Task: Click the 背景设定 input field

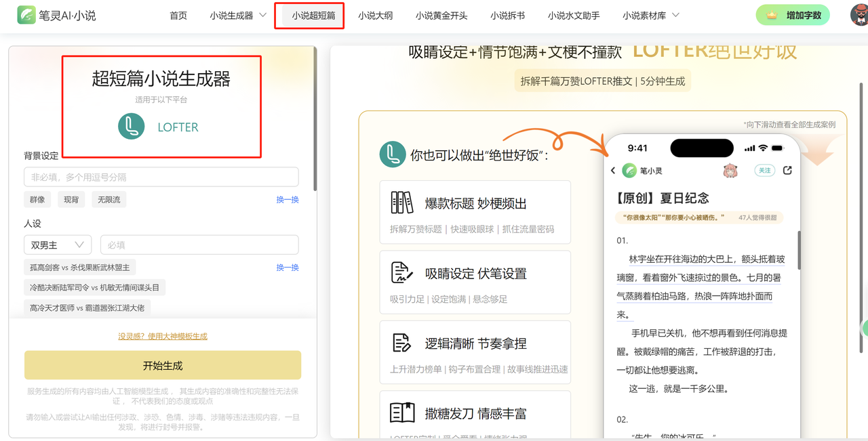Action: click(x=161, y=177)
